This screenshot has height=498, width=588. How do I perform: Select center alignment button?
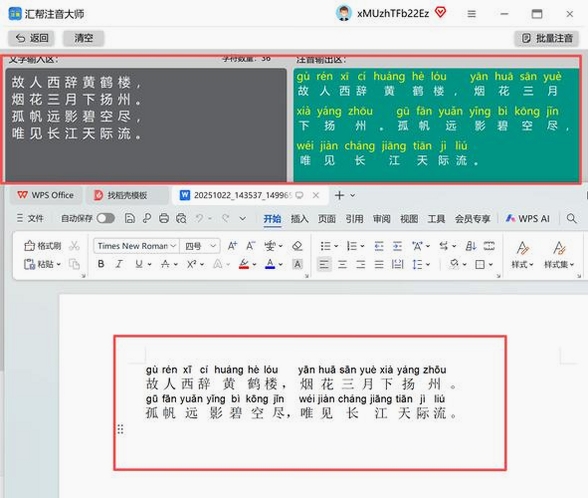(342, 264)
